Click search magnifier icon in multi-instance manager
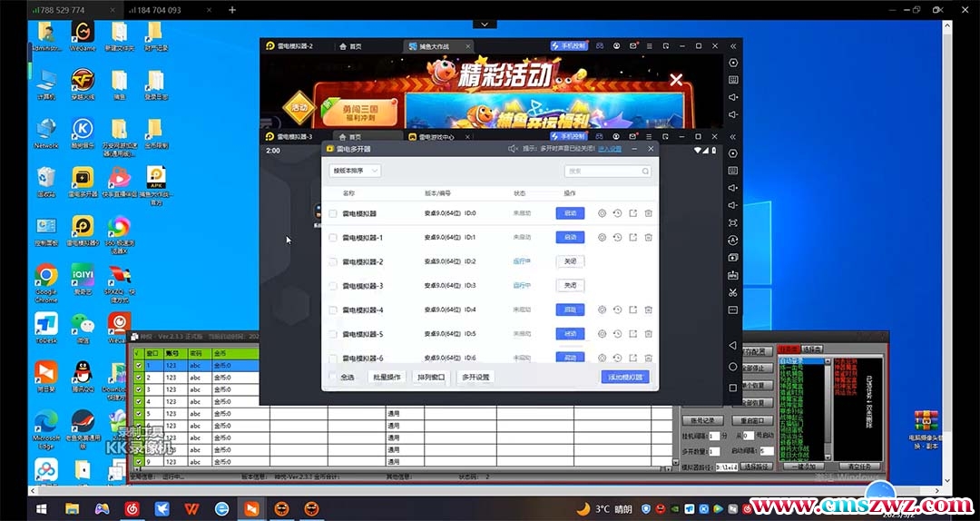The height and width of the screenshot is (521, 980). coord(645,171)
